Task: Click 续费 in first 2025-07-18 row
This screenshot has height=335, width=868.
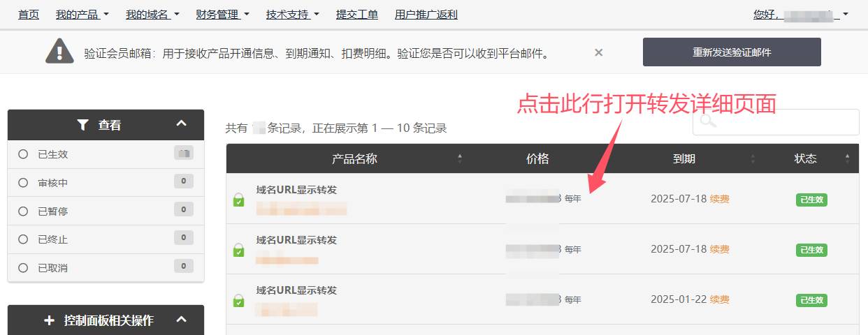Action: 720,199
